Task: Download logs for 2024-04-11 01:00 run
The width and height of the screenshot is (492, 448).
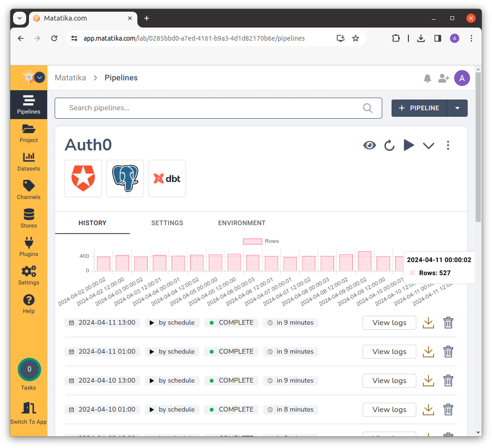Action: (x=428, y=352)
